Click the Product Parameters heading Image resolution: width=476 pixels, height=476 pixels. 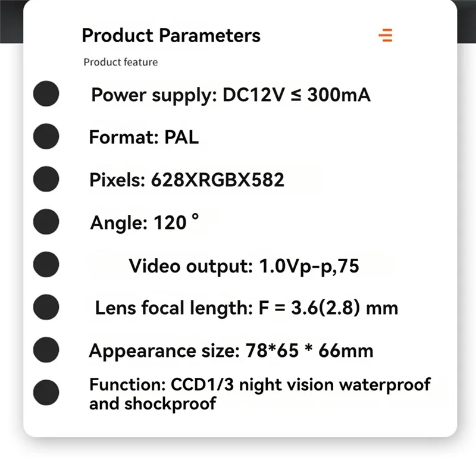click(171, 35)
